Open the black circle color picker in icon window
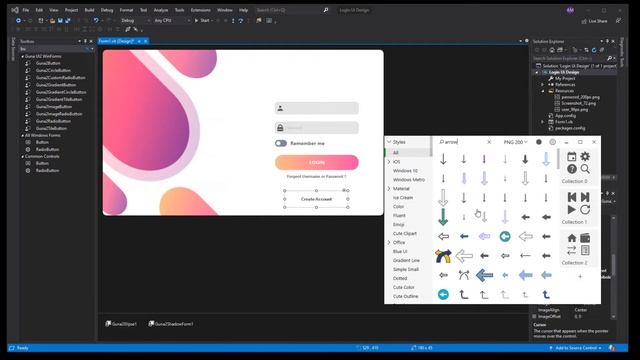Image resolution: width=640 pixels, height=360 pixels. [x=539, y=142]
